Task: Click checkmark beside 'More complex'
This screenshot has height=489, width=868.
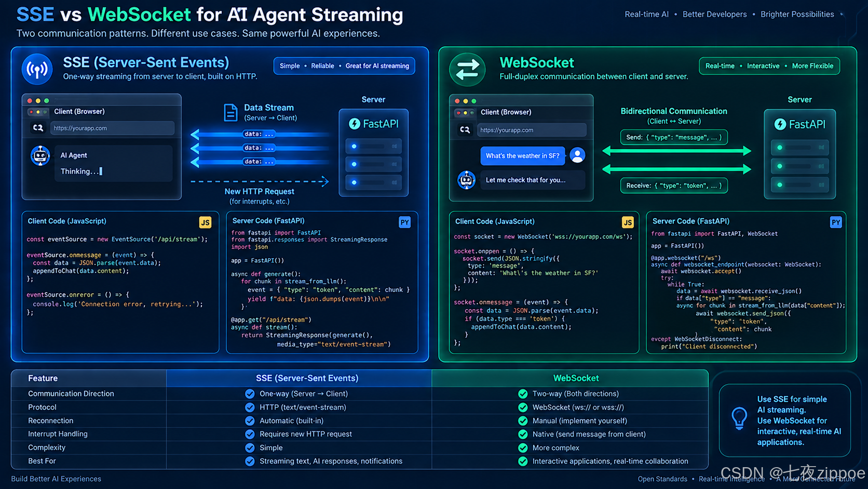Action: point(523,447)
